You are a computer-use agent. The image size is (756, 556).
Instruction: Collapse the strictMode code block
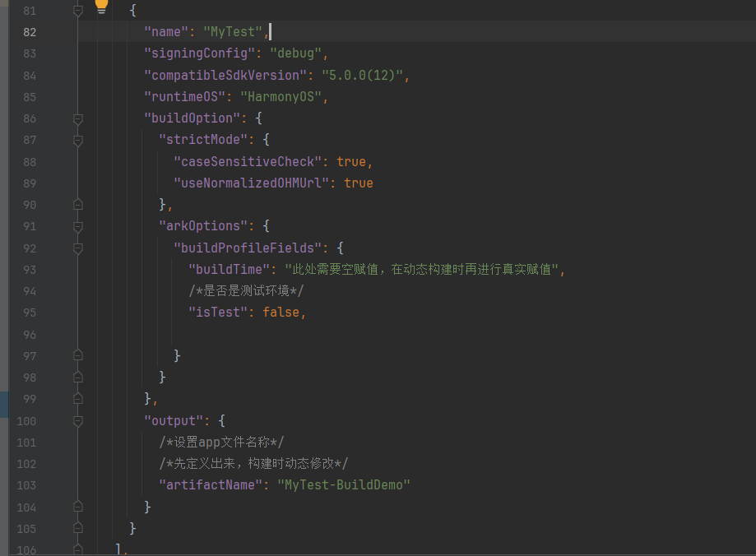[78, 140]
